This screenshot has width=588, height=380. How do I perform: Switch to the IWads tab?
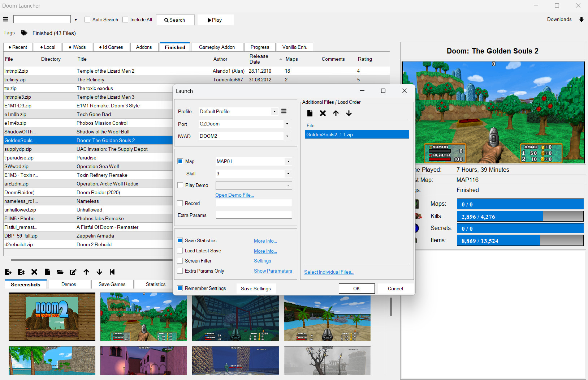pos(77,47)
